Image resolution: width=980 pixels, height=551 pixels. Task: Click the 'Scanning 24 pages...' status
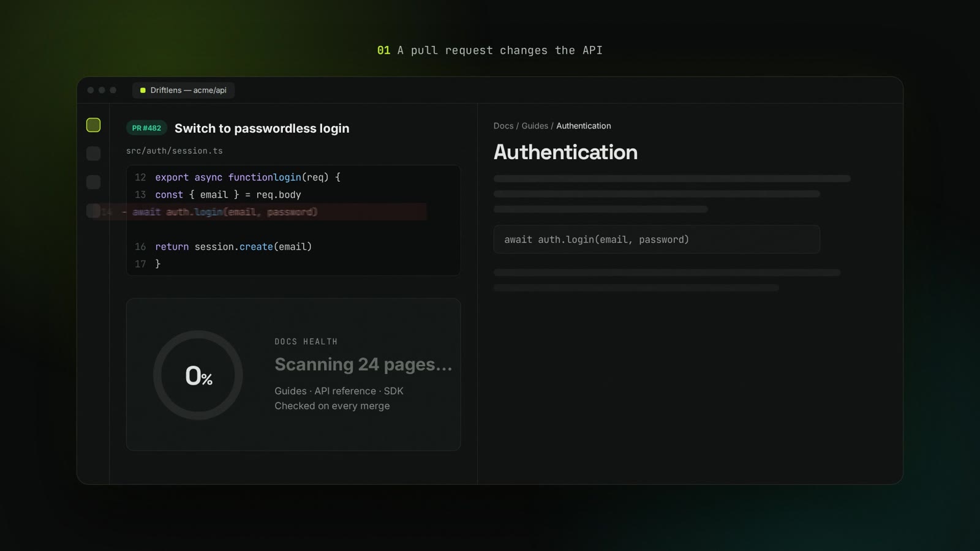coord(363,364)
